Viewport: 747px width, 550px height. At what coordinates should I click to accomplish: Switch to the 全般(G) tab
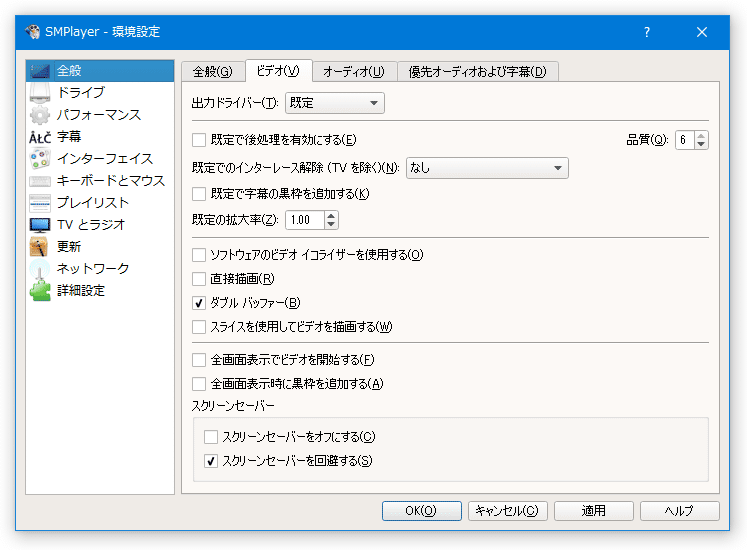tap(212, 72)
